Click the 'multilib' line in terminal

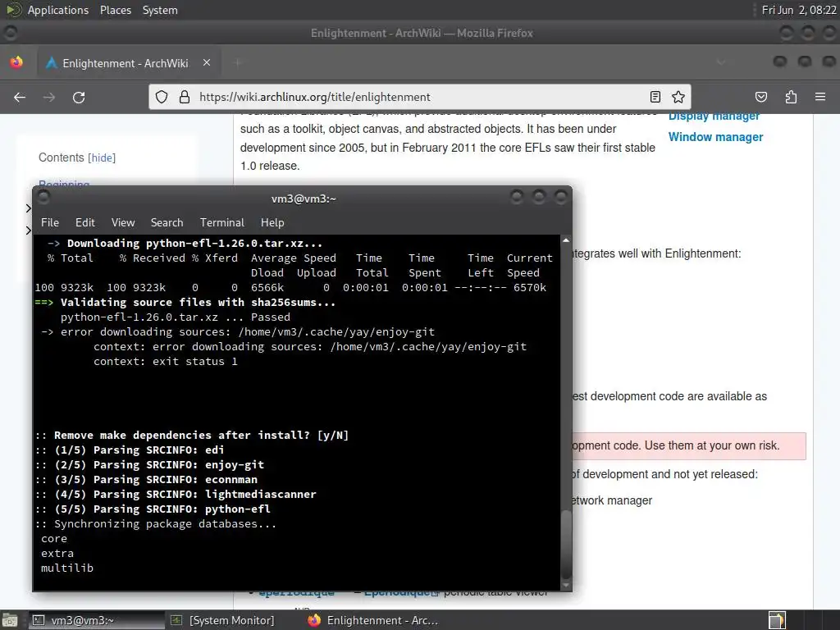pos(67,568)
